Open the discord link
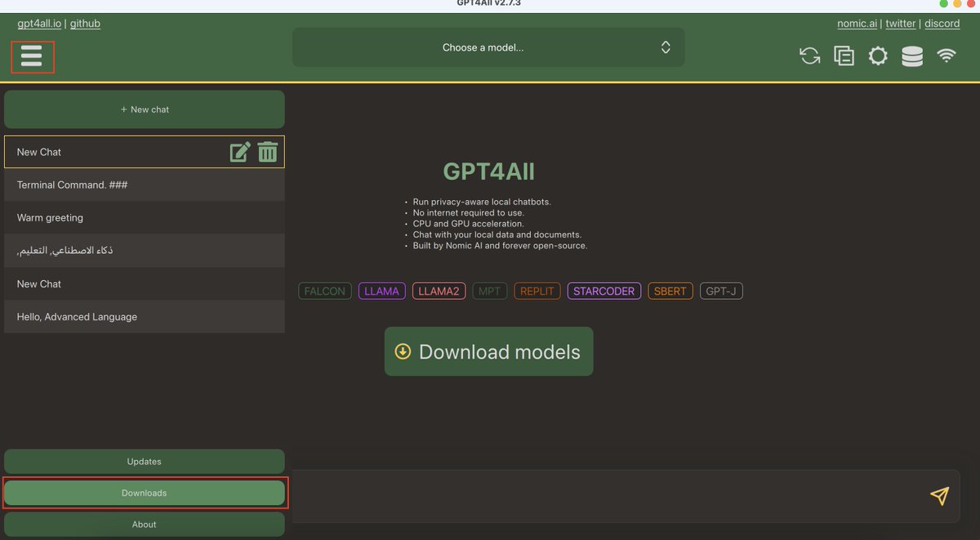The width and height of the screenshot is (980, 540). tap(942, 24)
